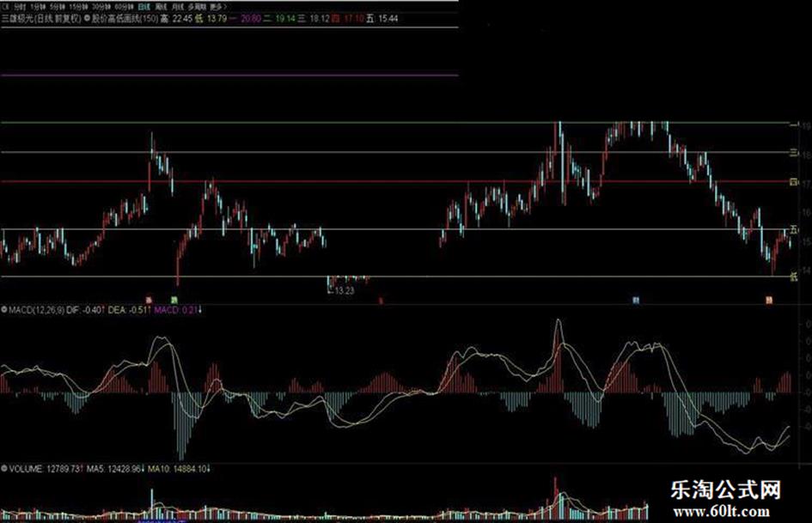Image resolution: width=812 pixels, height=523 pixels.
Task: Click the MA5: 12428.96 volume readout
Action: (115, 469)
